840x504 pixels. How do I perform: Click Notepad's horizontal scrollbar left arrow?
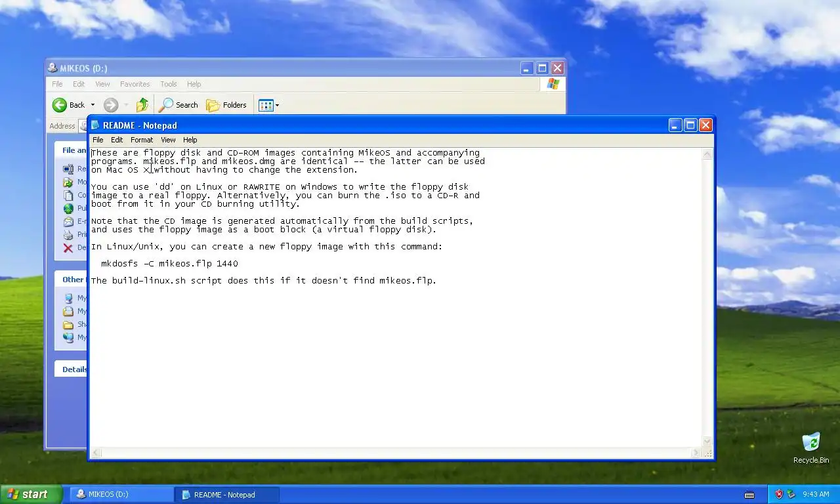(x=96, y=453)
